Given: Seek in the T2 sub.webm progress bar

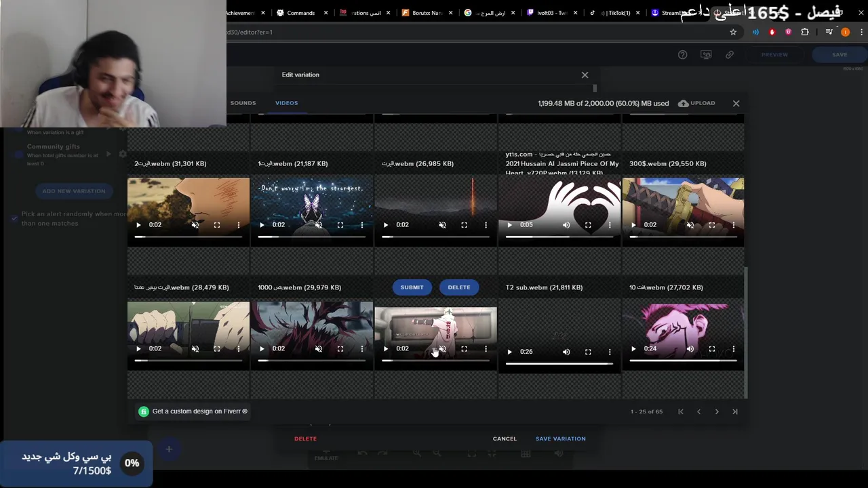Looking at the screenshot, I should tap(559, 364).
